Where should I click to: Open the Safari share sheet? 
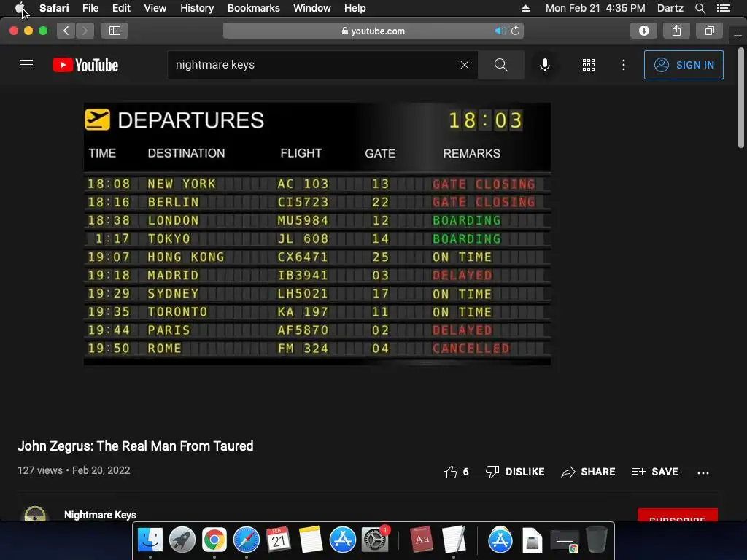[x=676, y=31]
